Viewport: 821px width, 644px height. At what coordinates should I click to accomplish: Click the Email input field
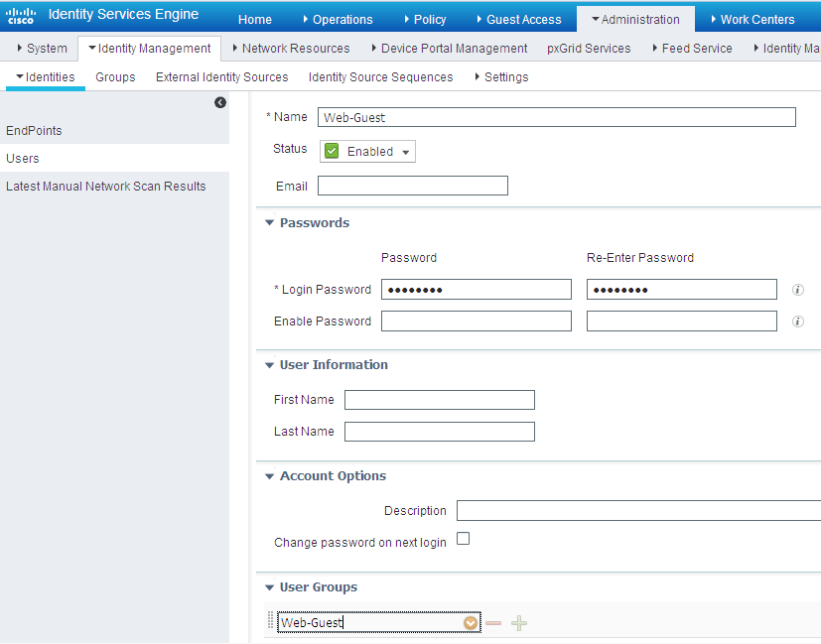click(412, 186)
